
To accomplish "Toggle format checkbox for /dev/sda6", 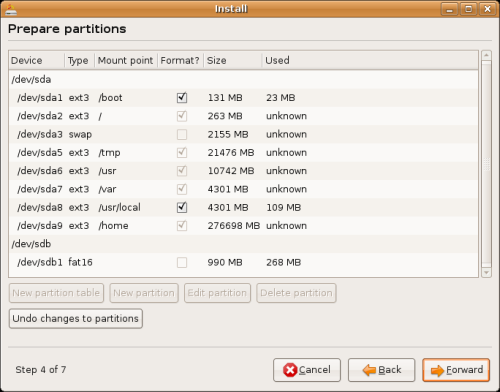I will [x=182, y=171].
